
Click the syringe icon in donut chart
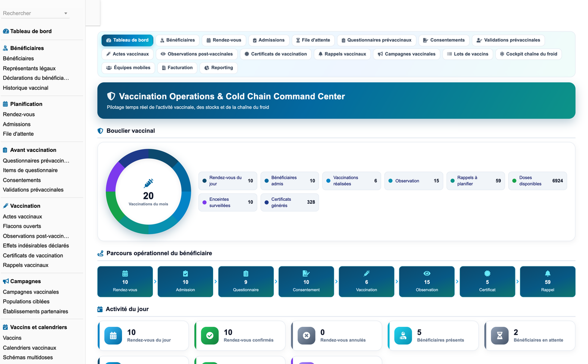pos(148,184)
